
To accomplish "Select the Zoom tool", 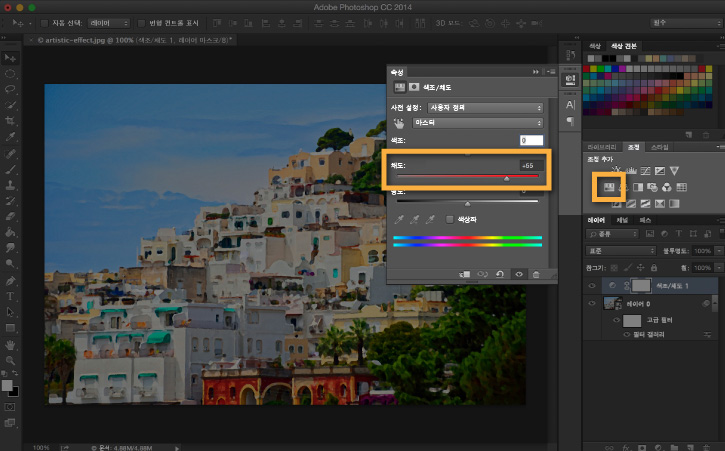I will click(10, 360).
